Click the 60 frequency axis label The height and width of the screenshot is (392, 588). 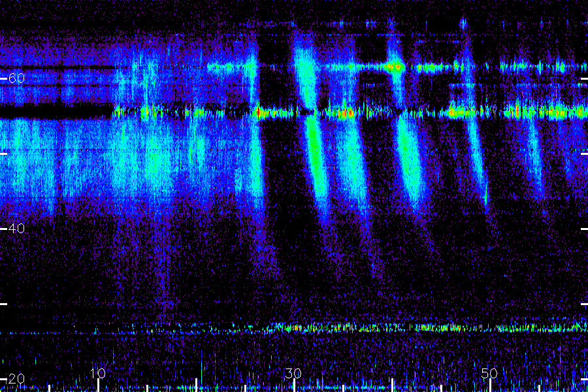[x=16, y=78]
